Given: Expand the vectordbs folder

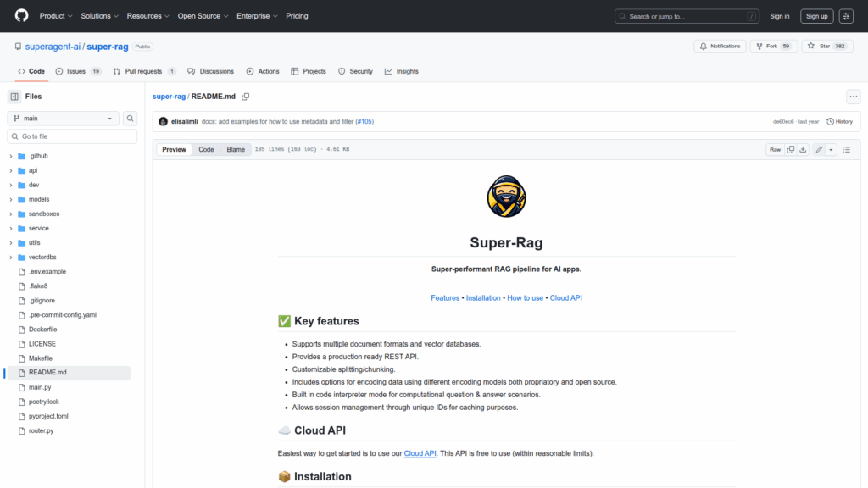Looking at the screenshot, I should coord(11,257).
